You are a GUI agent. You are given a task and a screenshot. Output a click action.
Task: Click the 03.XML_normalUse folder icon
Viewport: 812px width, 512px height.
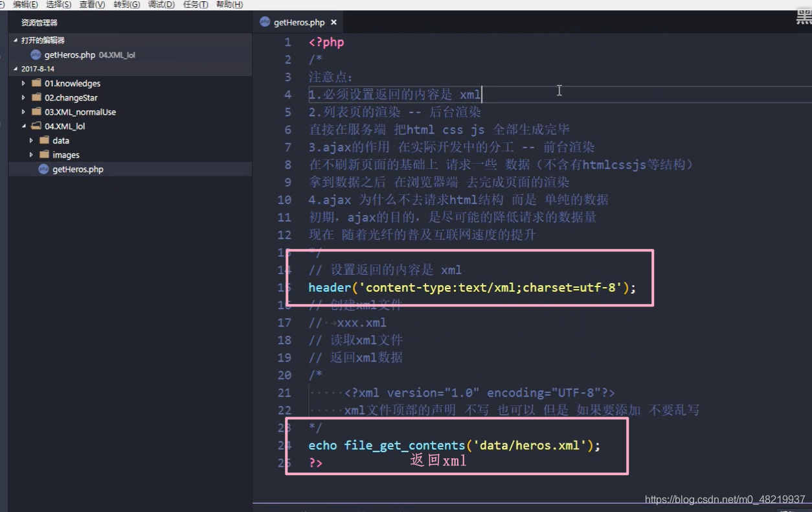[36, 111]
